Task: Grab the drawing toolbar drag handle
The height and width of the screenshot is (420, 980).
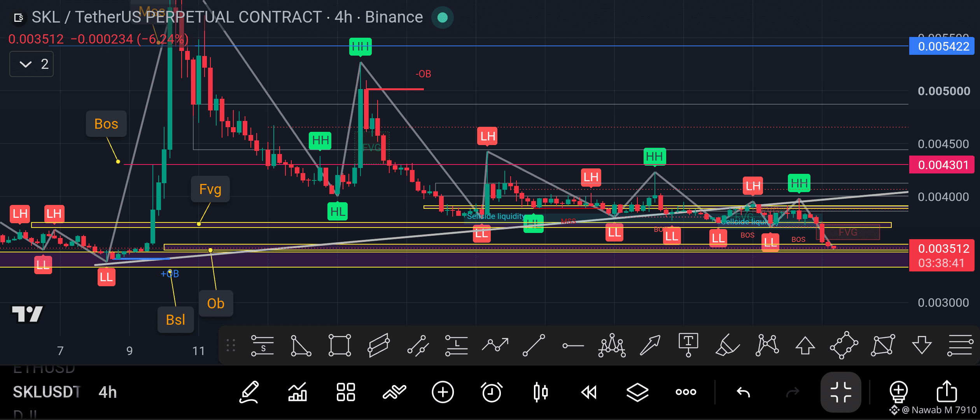Action: pos(231,345)
